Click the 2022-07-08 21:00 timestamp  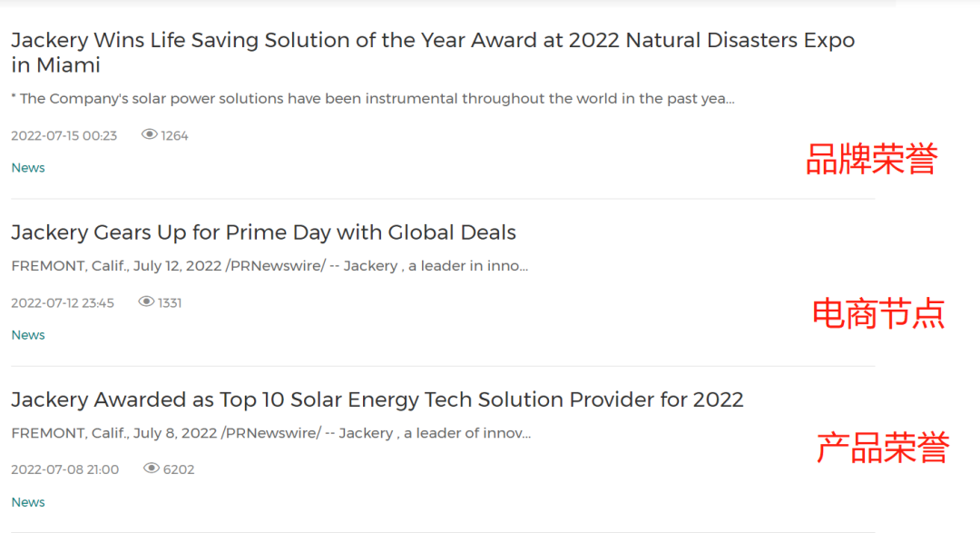[x=64, y=470]
